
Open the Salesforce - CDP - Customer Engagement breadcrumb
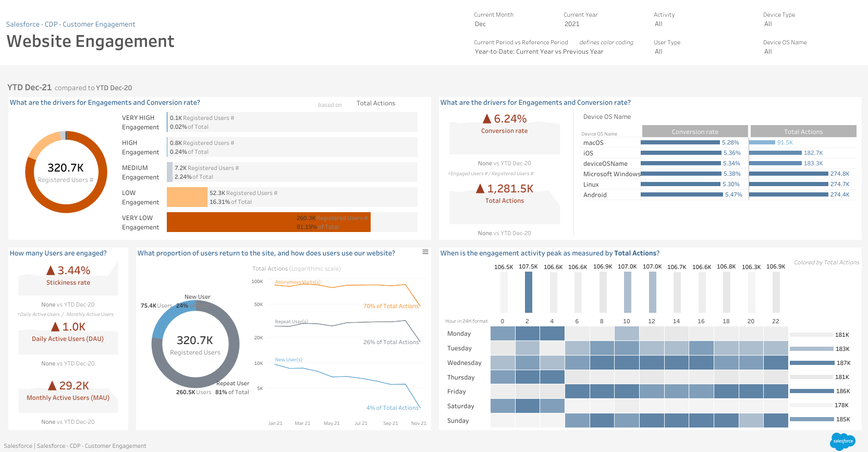[x=70, y=24]
